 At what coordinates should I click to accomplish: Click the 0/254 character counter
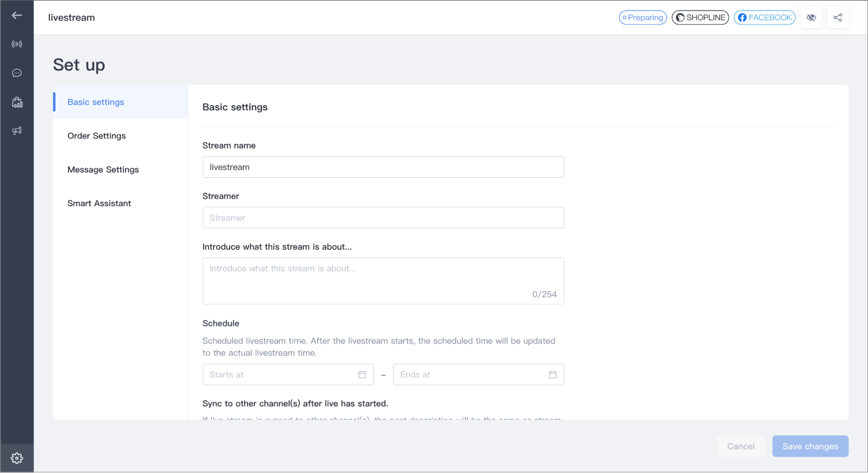click(x=545, y=294)
